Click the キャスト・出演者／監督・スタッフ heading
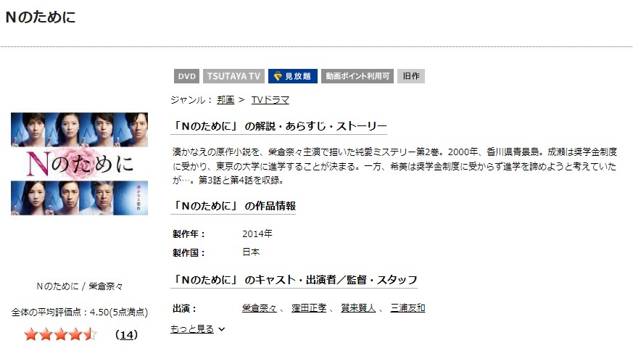Viewport: 633px width, 364px height. (x=294, y=280)
